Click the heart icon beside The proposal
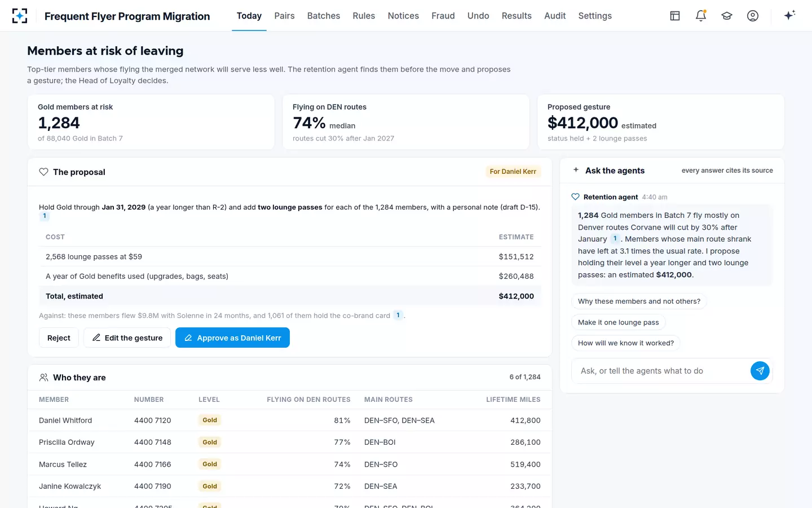812x508 pixels. (x=43, y=172)
